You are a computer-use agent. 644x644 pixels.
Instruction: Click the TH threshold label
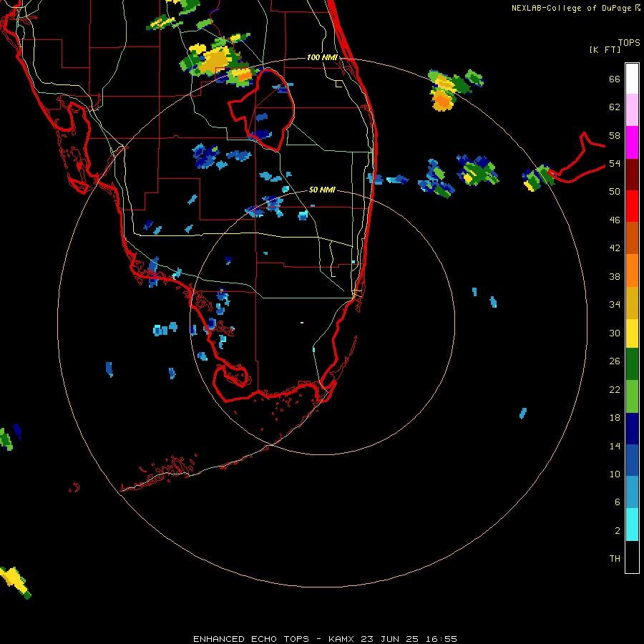point(615,559)
